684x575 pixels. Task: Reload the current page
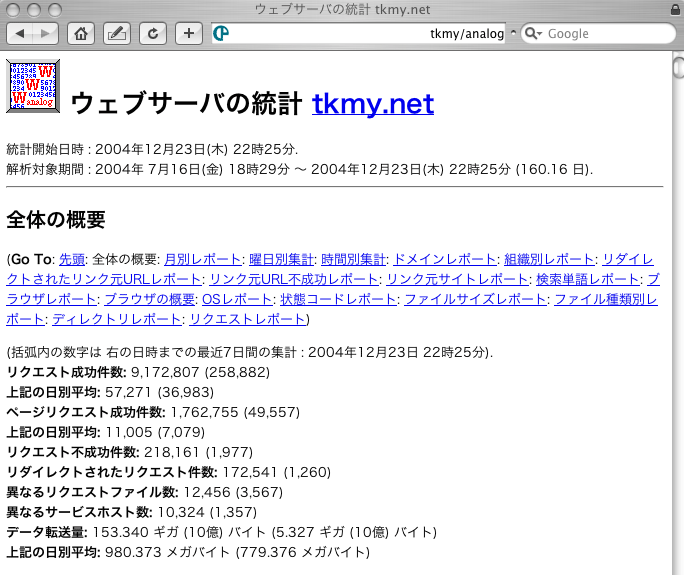point(153,33)
